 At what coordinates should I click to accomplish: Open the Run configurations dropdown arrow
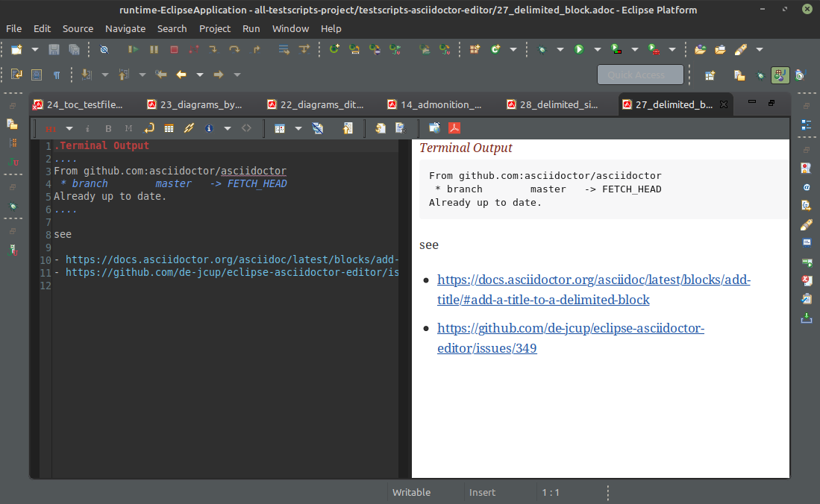(x=598, y=49)
